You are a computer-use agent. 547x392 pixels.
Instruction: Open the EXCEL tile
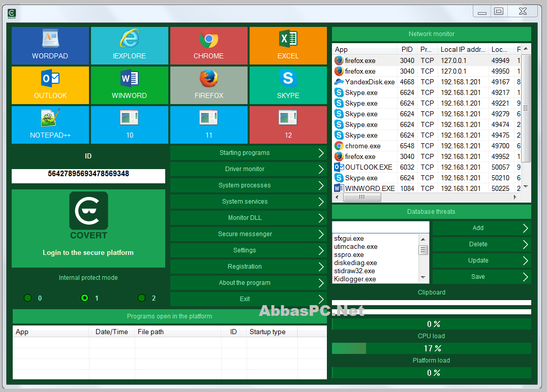click(288, 46)
